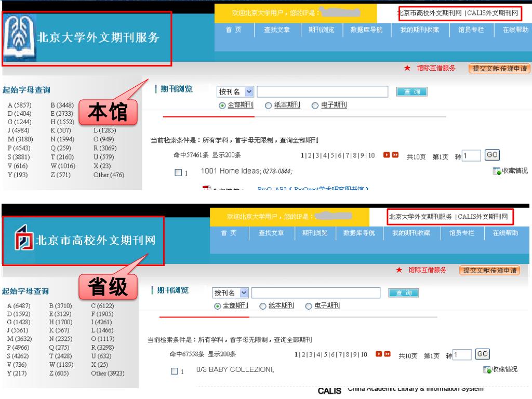Browse journals under Other (3923)

(x=108, y=373)
